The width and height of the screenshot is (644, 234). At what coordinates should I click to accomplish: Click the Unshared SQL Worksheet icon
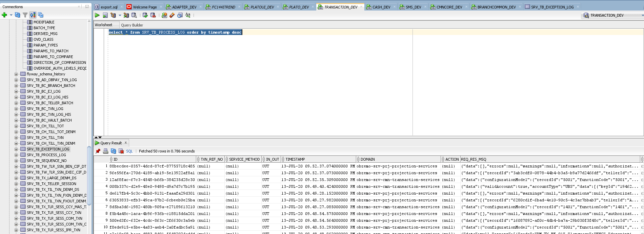(x=164, y=15)
